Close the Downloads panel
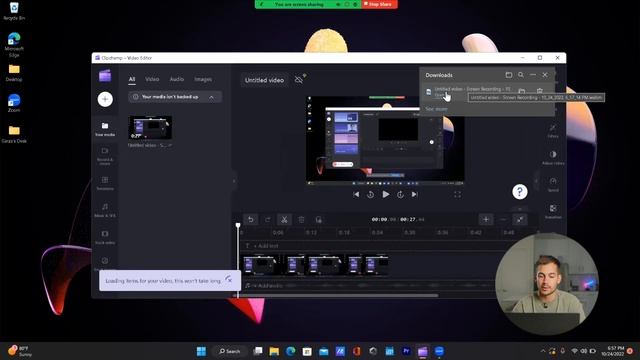 tap(545, 75)
